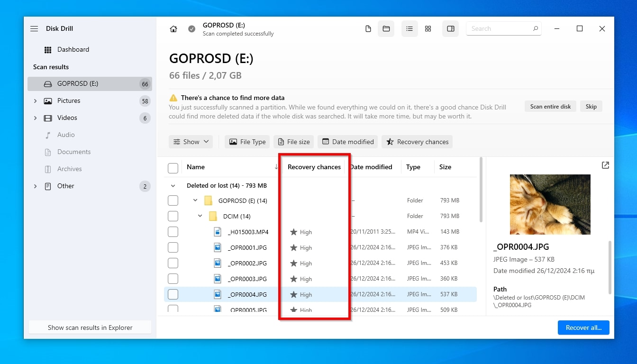Screen dimensions: 637x364
Task: Click the warning triangle icon
Action: 173,98
